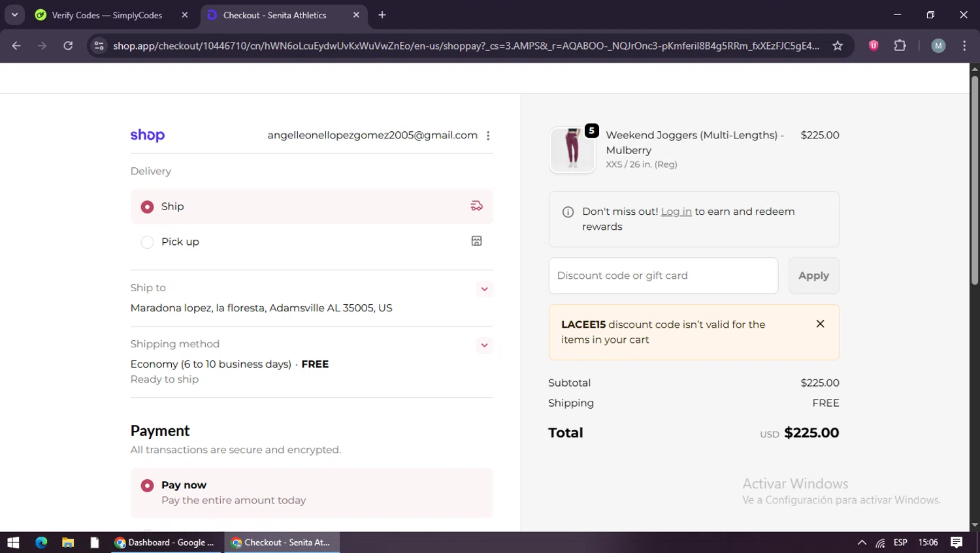Switch to Dashboard Google Chrome taskbar window
The width and height of the screenshot is (980, 553).
[167, 543]
